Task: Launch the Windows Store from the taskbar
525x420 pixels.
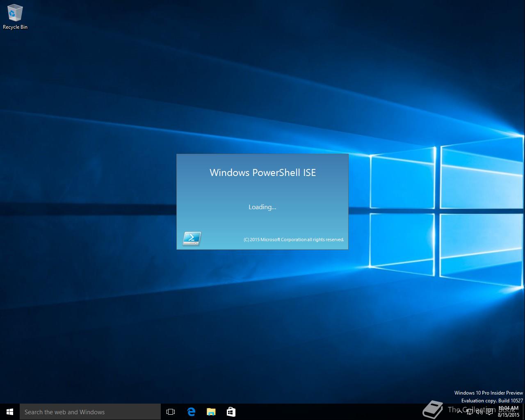Action: coord(231,412)
